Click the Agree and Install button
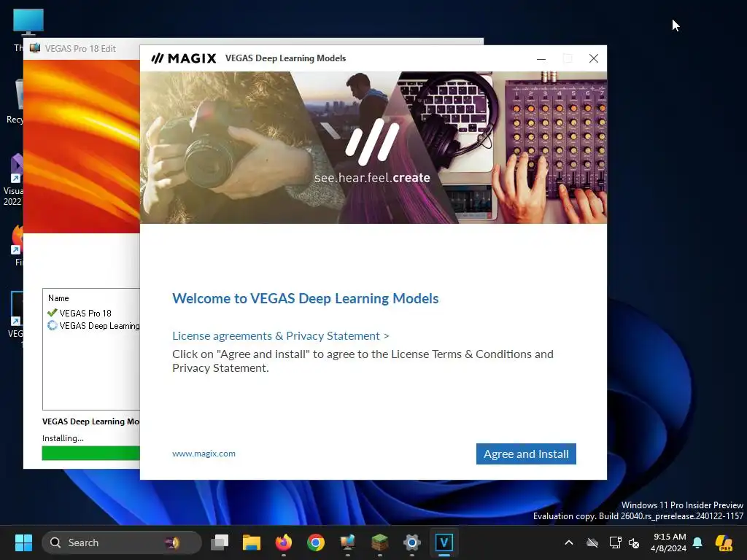747x560 pixels. pyautogui.click(x=526, y=454)
